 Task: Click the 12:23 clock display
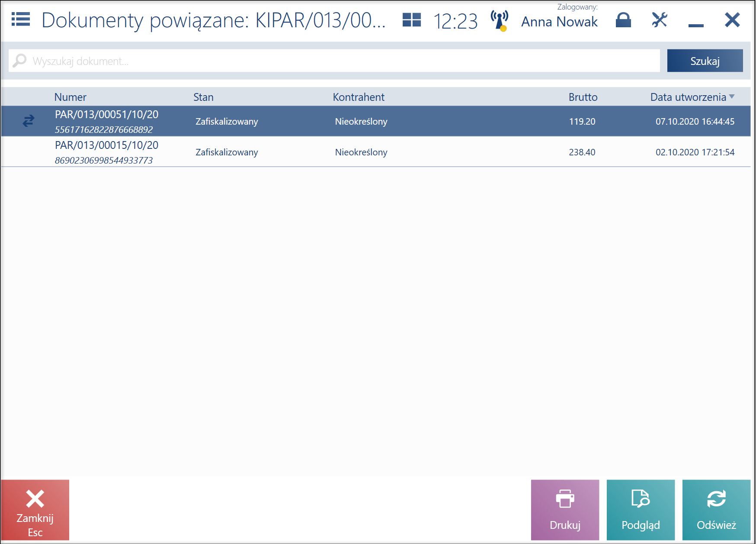(455, 21)
